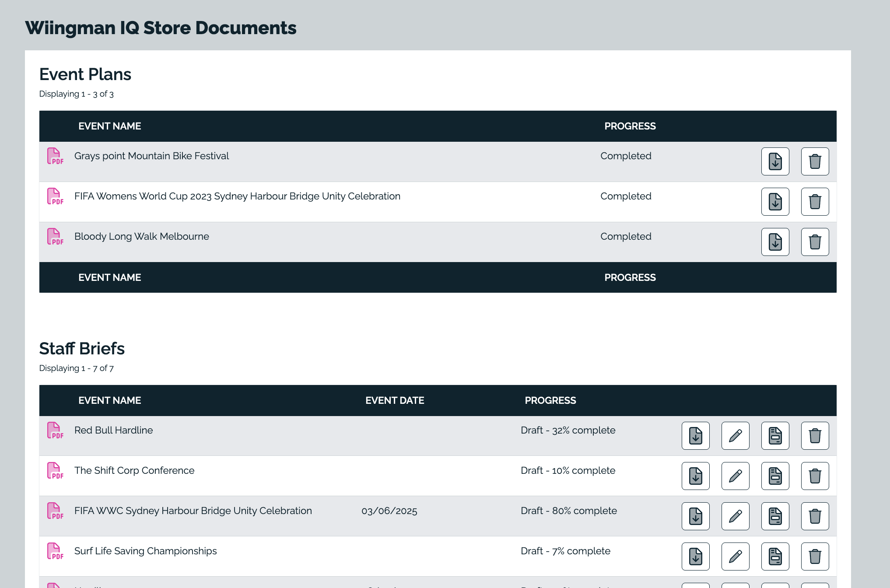Click PDF icon beside Red Bull Hardline
The image size is (890, 588).
click(55, 430)
